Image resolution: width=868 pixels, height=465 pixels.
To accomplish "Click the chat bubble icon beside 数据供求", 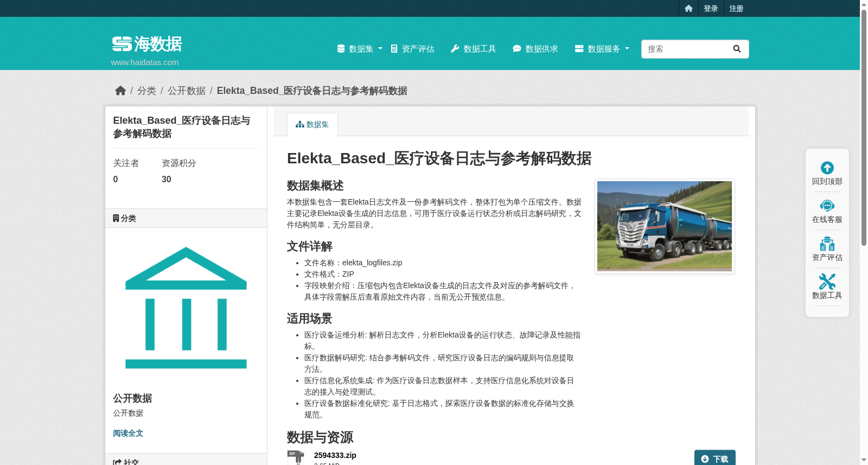I will tap(517, 49).
